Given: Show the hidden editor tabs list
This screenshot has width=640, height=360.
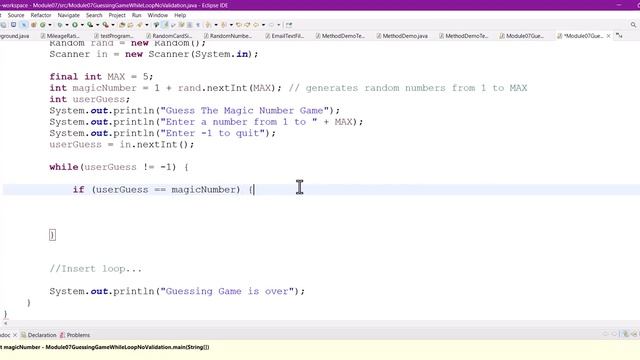Looking at the screenshot, I should pos(619,36).
